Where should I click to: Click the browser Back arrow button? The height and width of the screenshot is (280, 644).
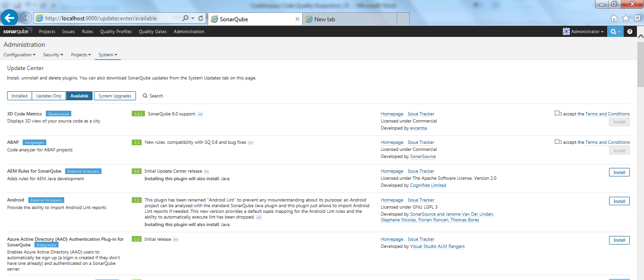tap(9, 18)
